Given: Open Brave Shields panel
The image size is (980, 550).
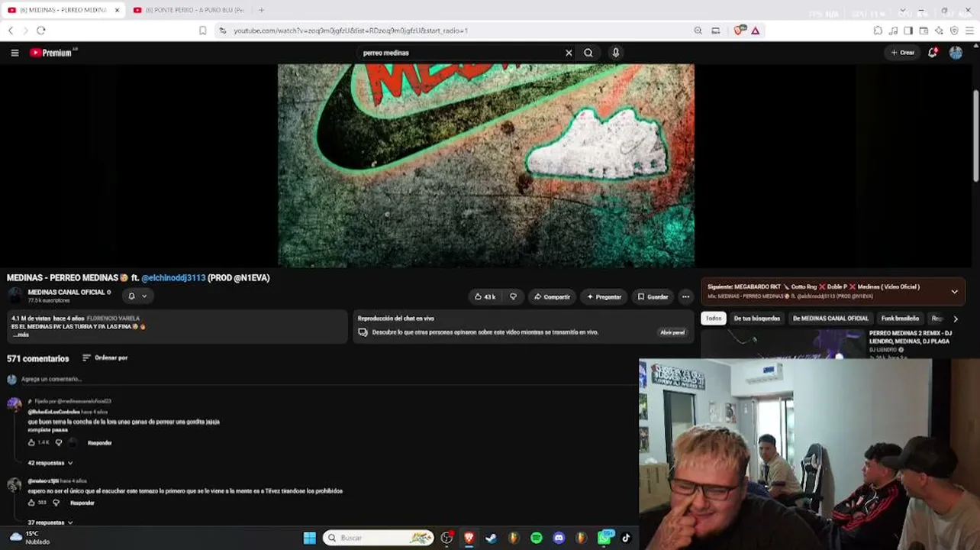Looking at the screenshot, I should tap(738, 31).
